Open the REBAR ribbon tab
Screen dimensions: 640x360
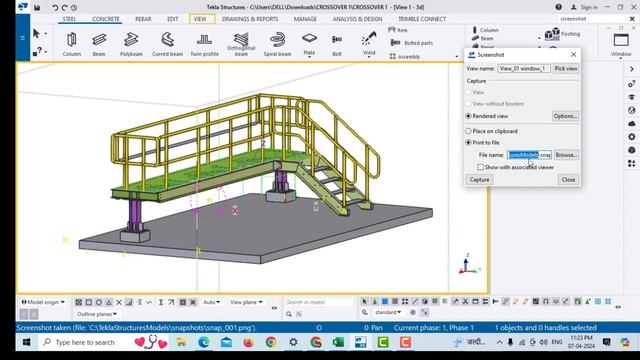[x=143, y=19]
